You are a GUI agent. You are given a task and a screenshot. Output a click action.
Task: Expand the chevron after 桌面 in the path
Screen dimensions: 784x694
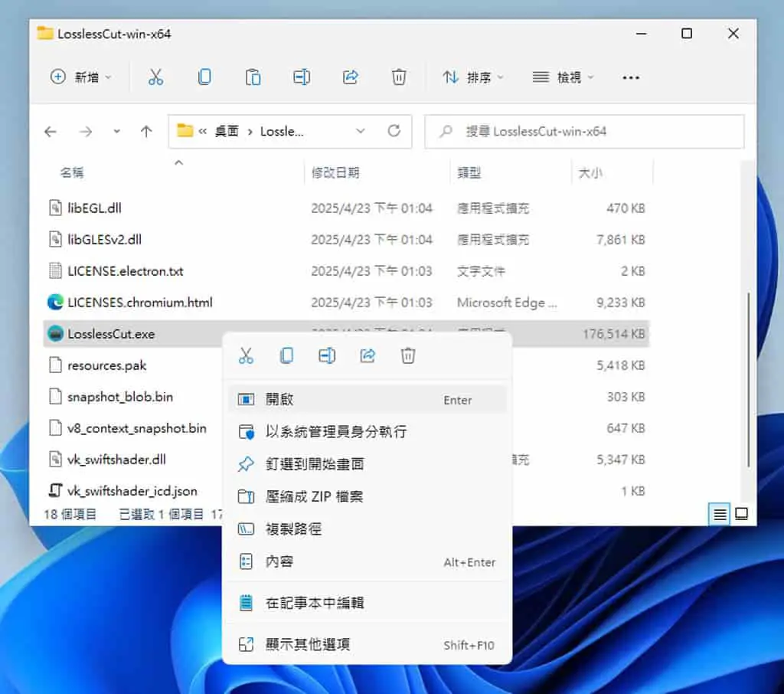(x=250, y=132)
